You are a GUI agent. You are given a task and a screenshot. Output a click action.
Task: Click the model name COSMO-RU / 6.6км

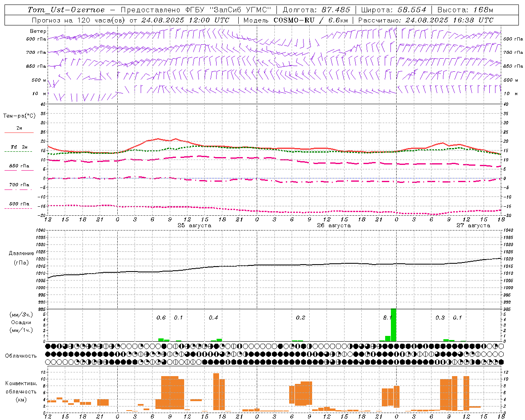(x=310, y=20)
